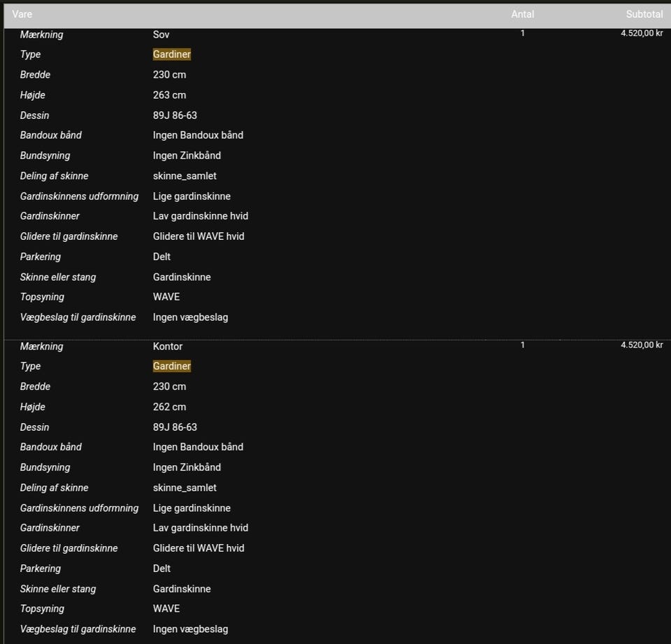The width and height of the screenshot is (671, 644).
Task: Select the Kontor marking value
Action: (168, 346)
